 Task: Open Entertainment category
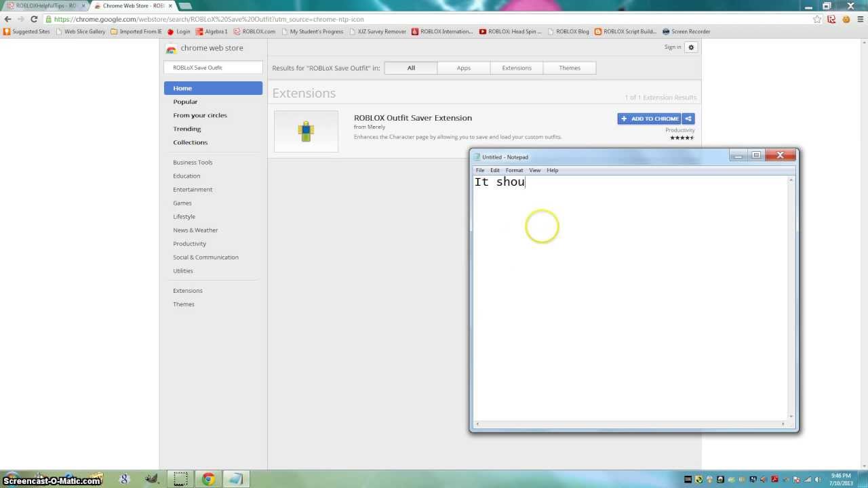pyautogui.click(x=193, y=190)
